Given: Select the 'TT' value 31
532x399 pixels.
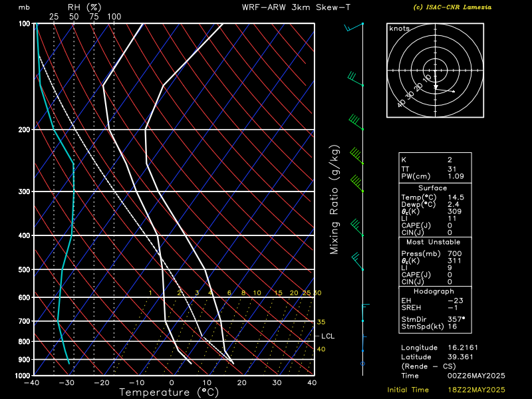Looking at the screenshot, I should click(452, 169).
